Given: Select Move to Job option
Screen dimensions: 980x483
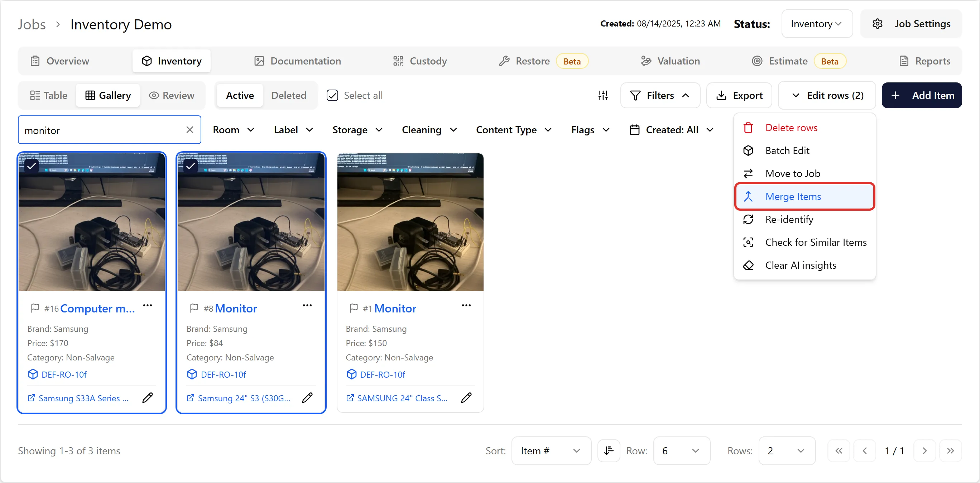Looking at the screenshot, I should 804,173.
